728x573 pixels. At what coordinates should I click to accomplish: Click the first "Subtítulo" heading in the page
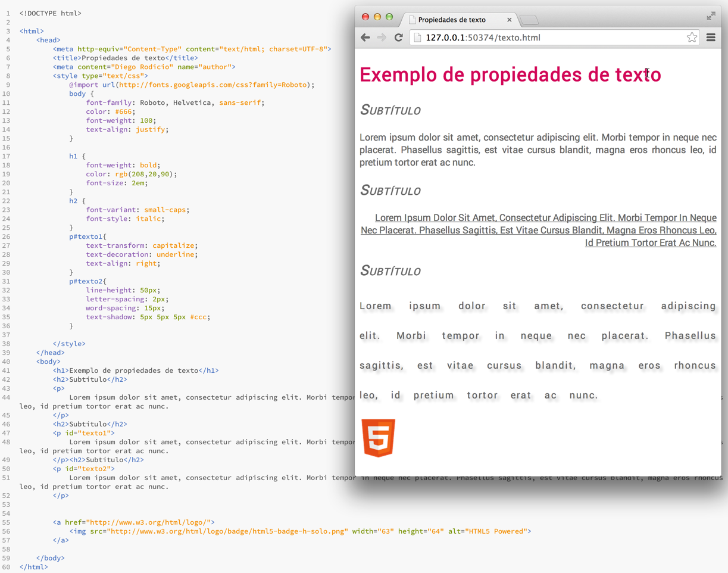(390, 110)
